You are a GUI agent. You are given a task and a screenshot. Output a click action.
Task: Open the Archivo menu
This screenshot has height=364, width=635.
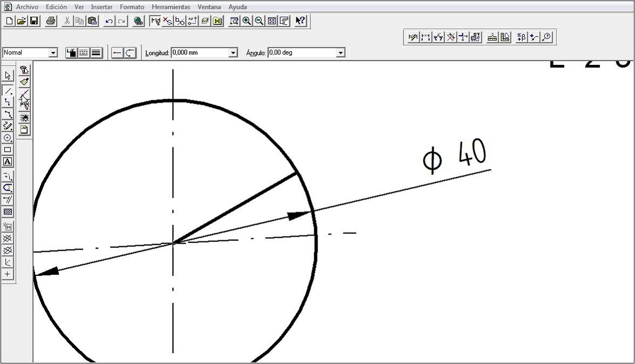[x=27, y=7]
